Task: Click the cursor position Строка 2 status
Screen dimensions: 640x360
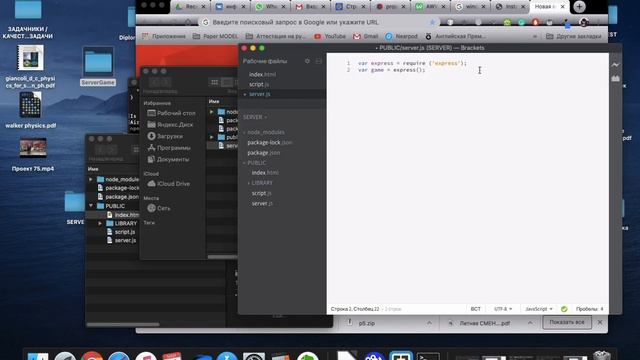Action: pyautogui.click(x=355, y=309)
